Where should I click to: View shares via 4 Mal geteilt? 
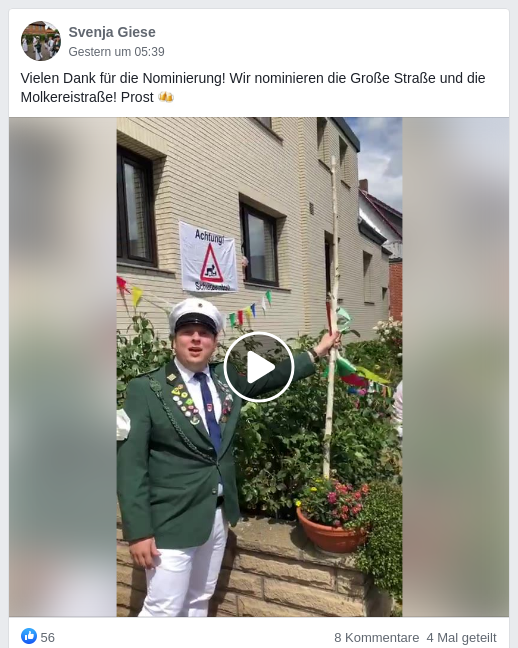pyautogui.click(x=461, y=638)
